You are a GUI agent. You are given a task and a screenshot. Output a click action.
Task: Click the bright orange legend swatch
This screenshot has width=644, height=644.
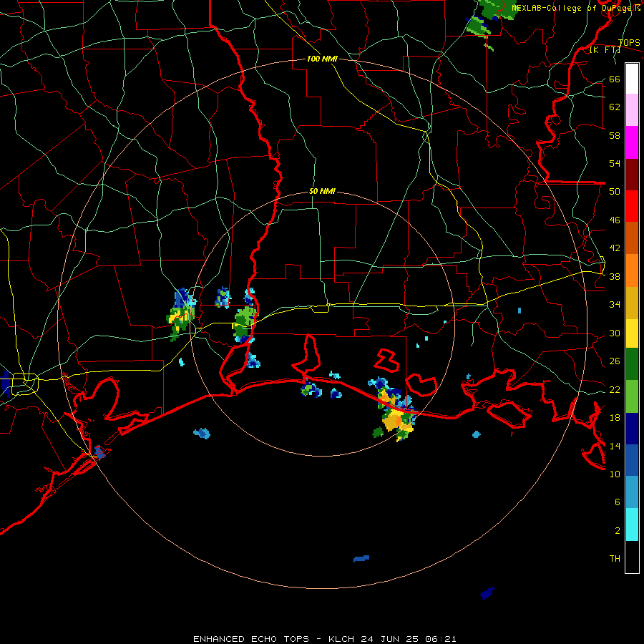point(632,270)
